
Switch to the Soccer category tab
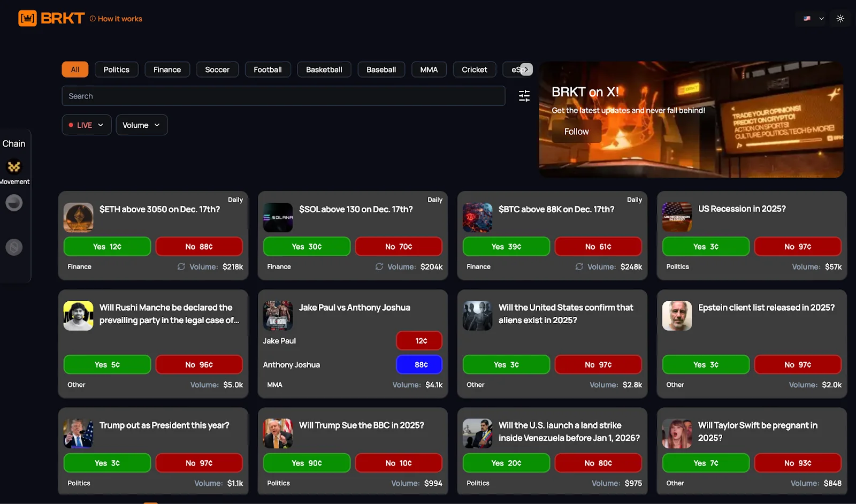point(217,69)
